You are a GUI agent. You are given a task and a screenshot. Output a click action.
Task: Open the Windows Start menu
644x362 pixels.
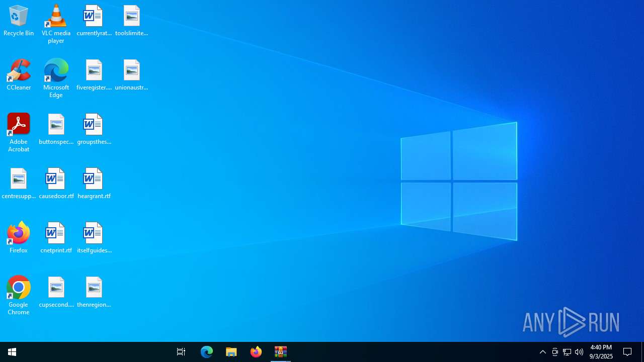point(12,352)
